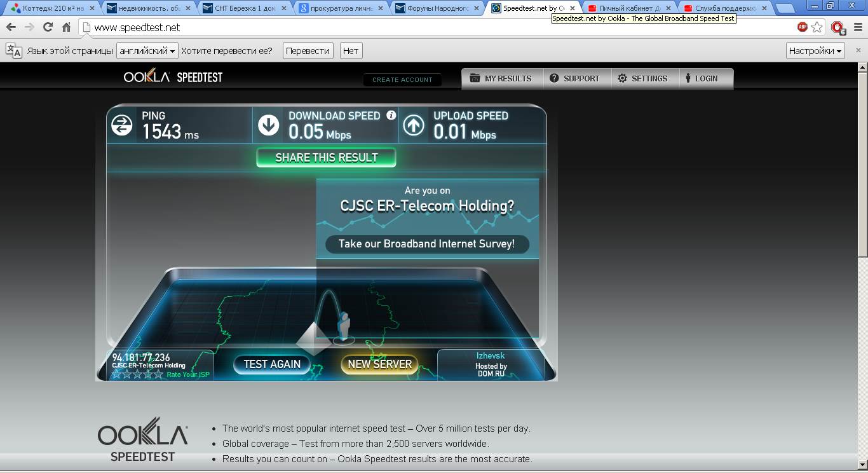Click the Rate Your ISP link
Image resolution: width=868 pixels, height=473 pixels.
pos(188,374)
